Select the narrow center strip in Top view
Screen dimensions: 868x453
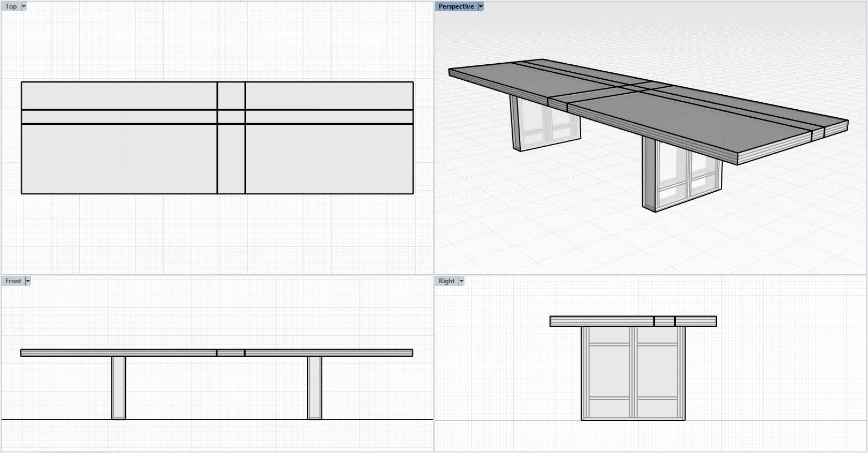click(x=231, y=138)
